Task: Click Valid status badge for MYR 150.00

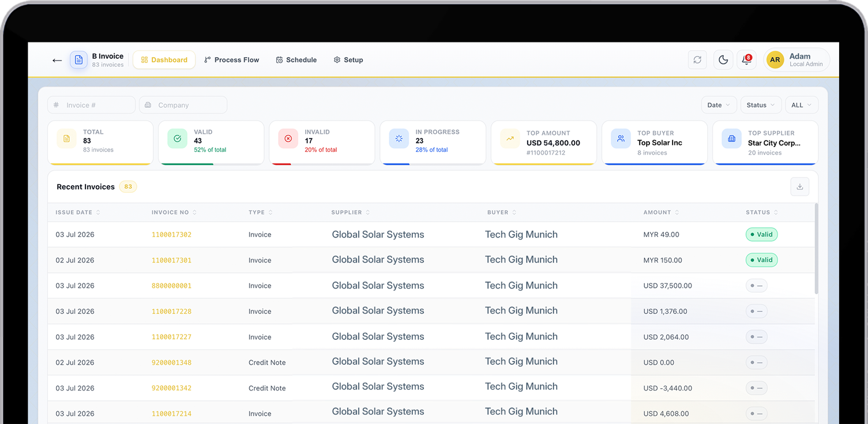Action: click(761, 260)
